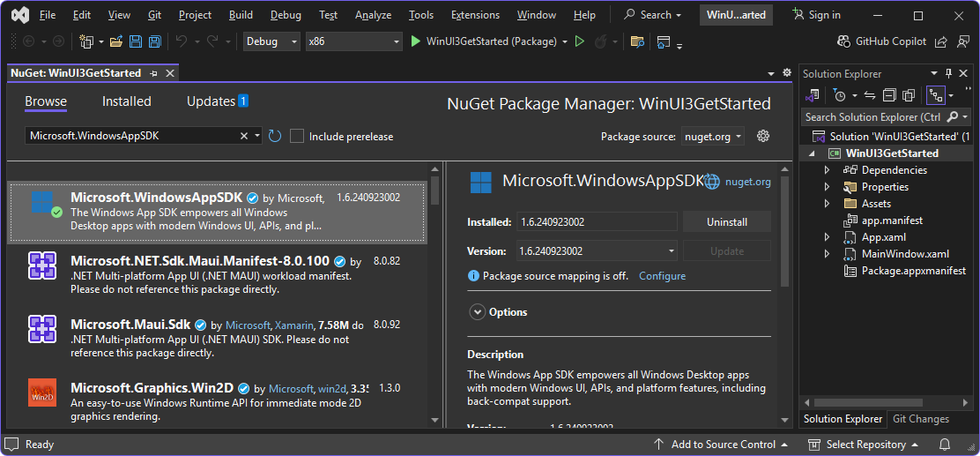Refresh the NuGet package search results
Image resolution: width=980 pixels, height=456 pixels.
click(275, 136)
